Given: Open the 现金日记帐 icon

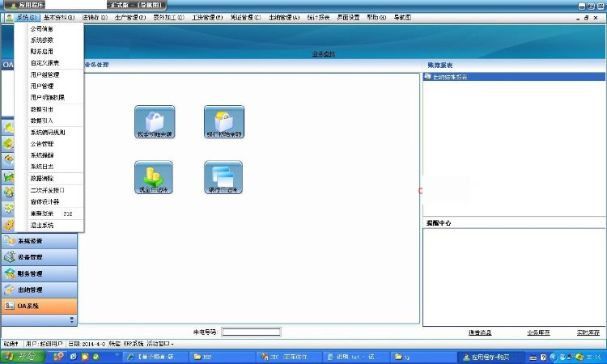Looking at the screenshot, I should (154, 177).
